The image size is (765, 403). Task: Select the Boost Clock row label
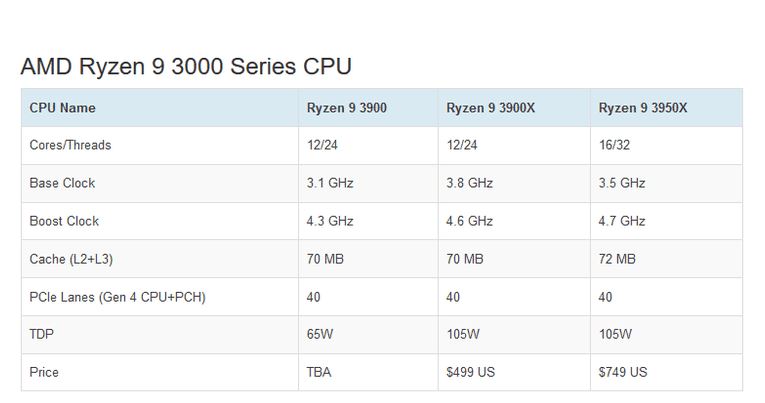64,221
